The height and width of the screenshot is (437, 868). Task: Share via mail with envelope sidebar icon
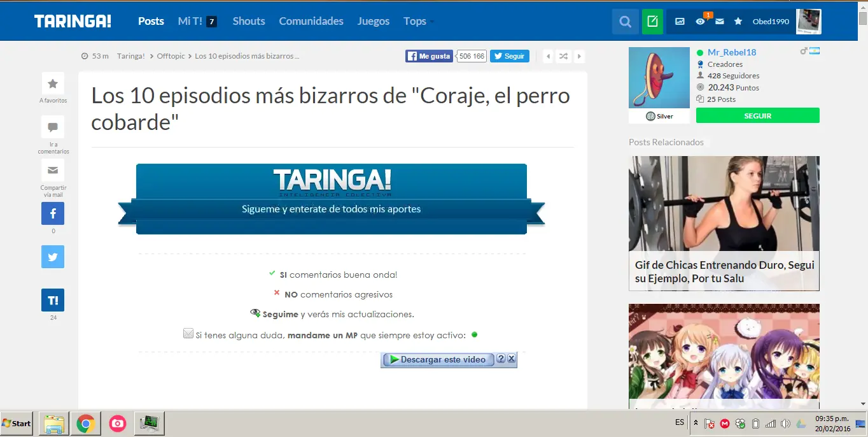pyautogui.click(x=53, y=170)
